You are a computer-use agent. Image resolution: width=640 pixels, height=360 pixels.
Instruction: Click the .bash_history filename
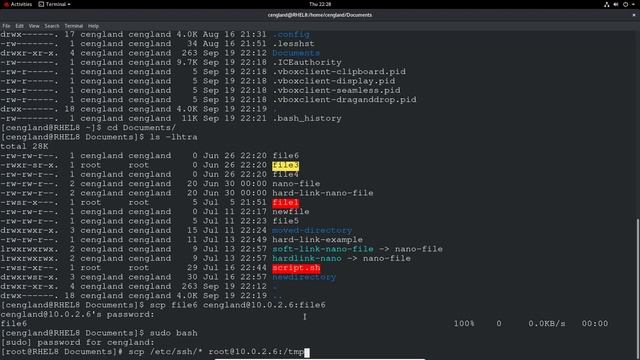tap(307, 118)
